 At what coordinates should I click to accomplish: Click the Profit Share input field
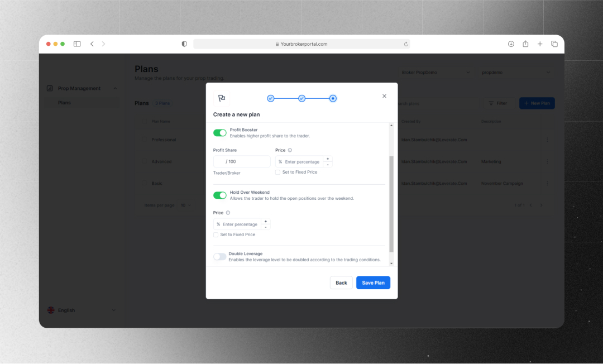[x=242, y=161]
